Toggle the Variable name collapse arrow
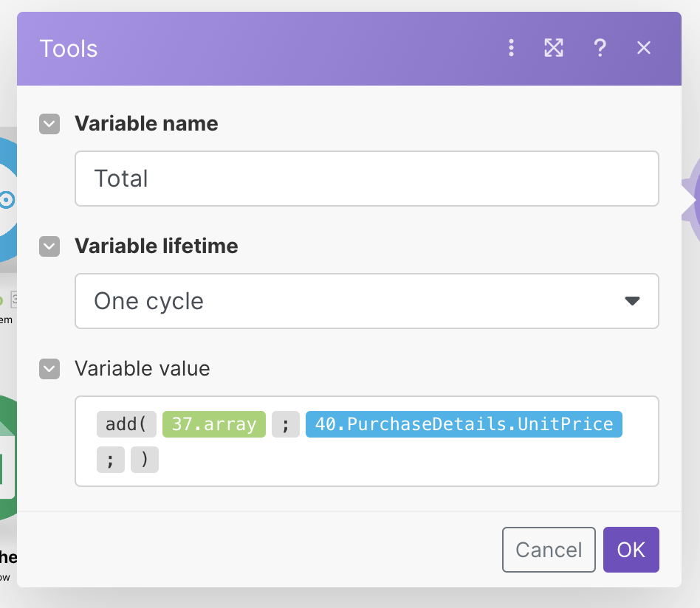 (x=49, y=124)
